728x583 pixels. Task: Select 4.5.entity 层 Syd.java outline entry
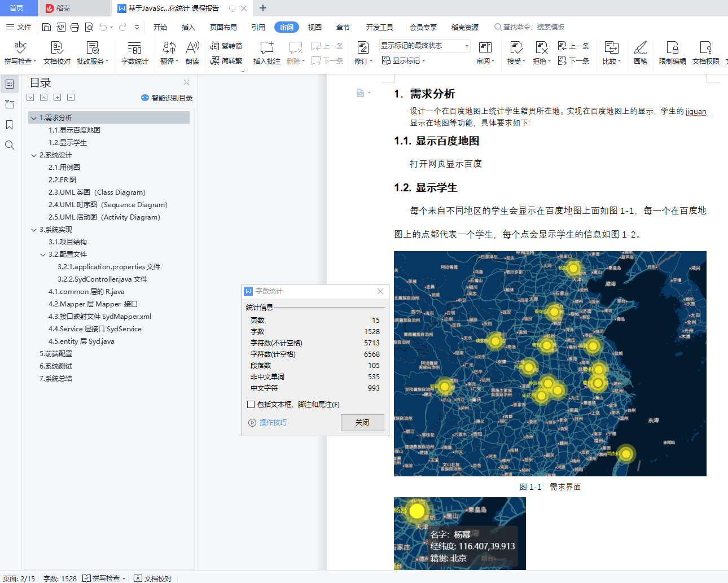coord(81,341)
